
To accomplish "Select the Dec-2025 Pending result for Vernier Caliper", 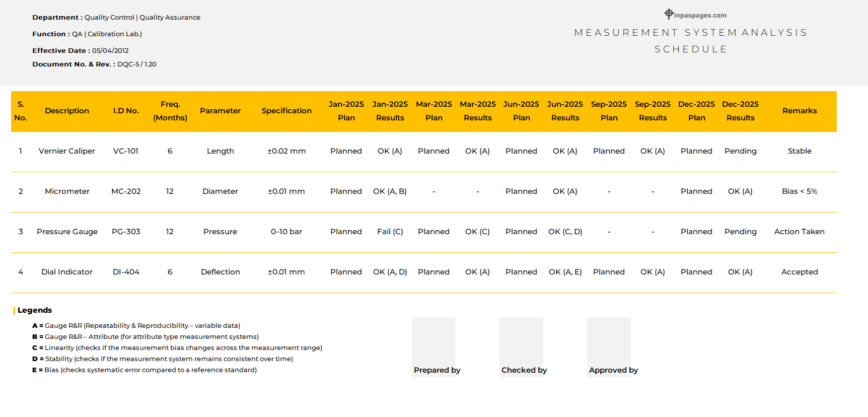I will point(740,151).
